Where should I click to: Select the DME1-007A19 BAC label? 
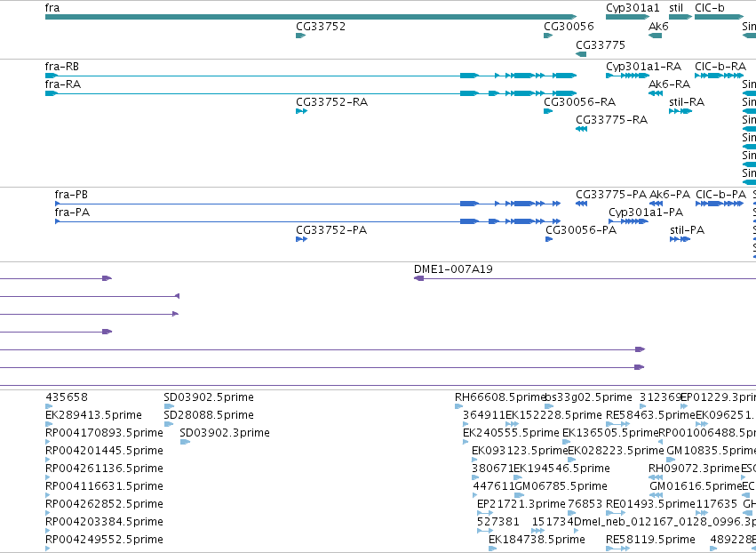453,269
